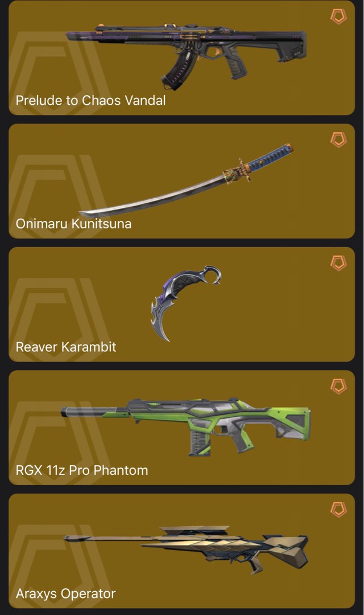Open the Prelude to Chaos Vandal label

[x=90, y=100]
